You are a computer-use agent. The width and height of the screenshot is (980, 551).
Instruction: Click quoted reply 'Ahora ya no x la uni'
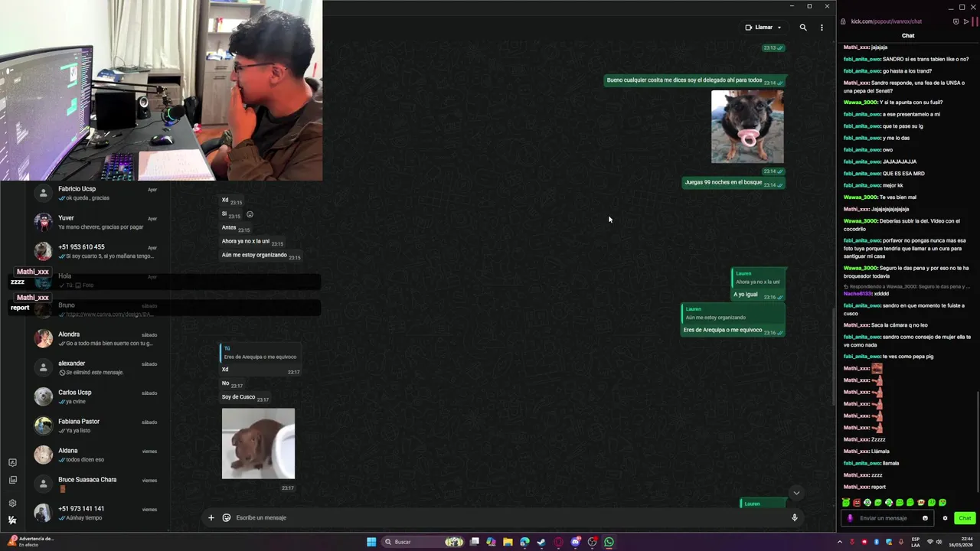[x=757, y=279]
